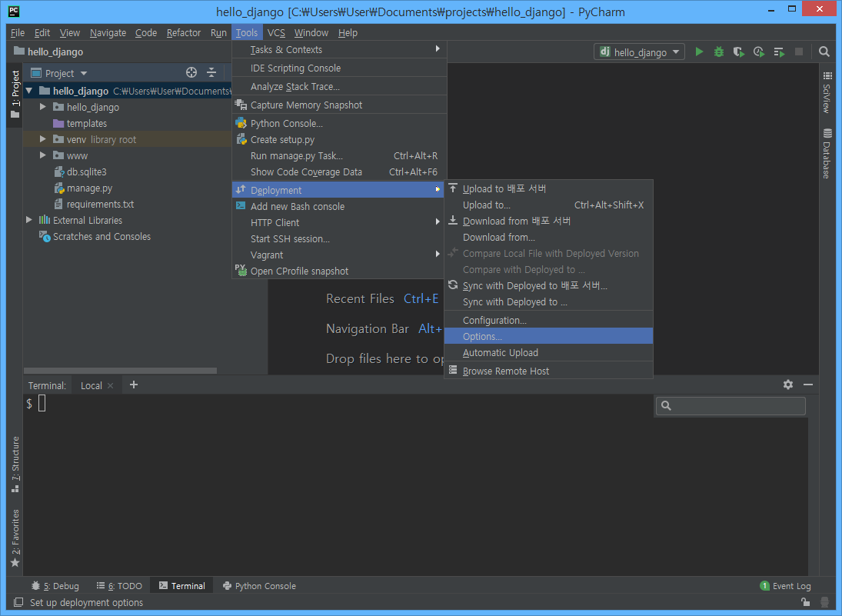Expand venv library root folder
The height and width of the screenshot is (616, 842).
click(43, 139)
